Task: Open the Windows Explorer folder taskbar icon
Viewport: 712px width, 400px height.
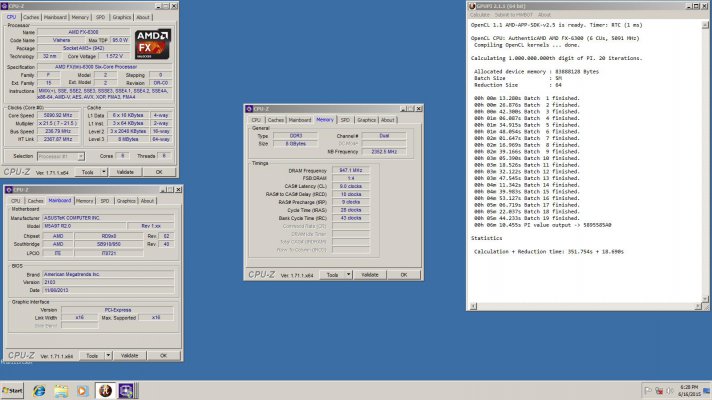Action: point(61,390)
